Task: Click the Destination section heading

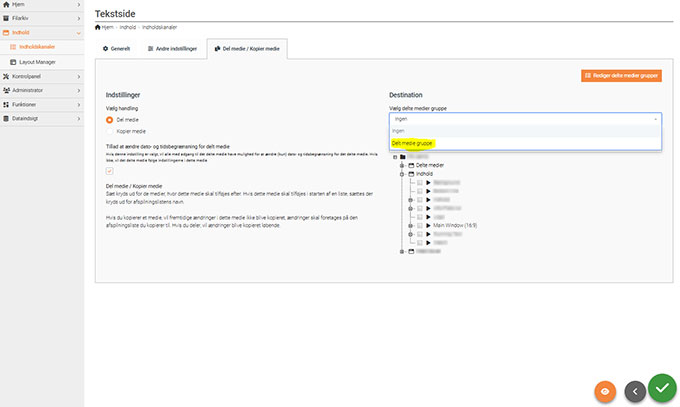Action: [x=405, y=95]
